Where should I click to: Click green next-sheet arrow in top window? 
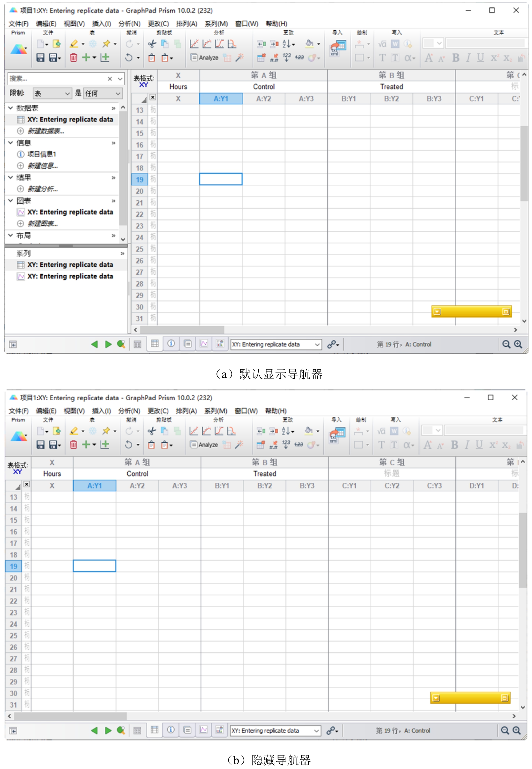[x=108, y=344]
